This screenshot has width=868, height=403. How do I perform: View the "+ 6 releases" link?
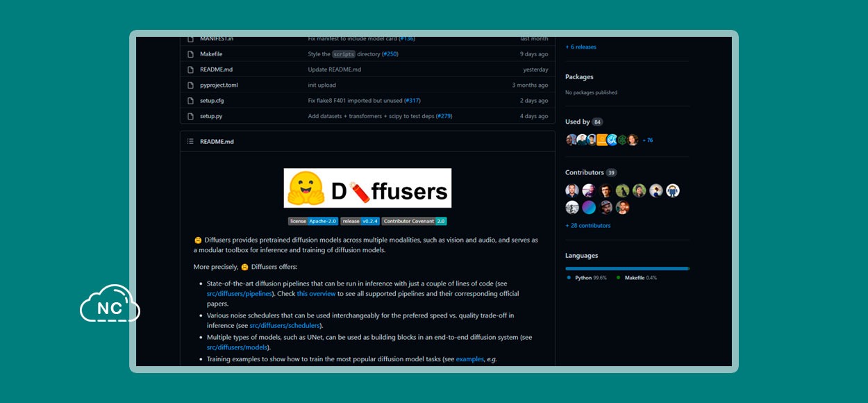(x=581, y=47)
